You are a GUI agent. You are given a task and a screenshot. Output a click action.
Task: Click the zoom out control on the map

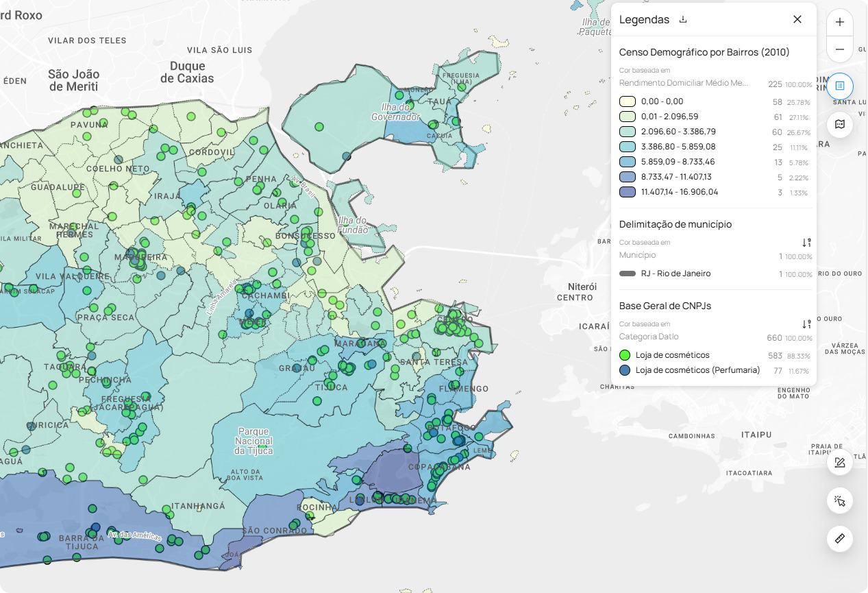click(x=840, y=49)
